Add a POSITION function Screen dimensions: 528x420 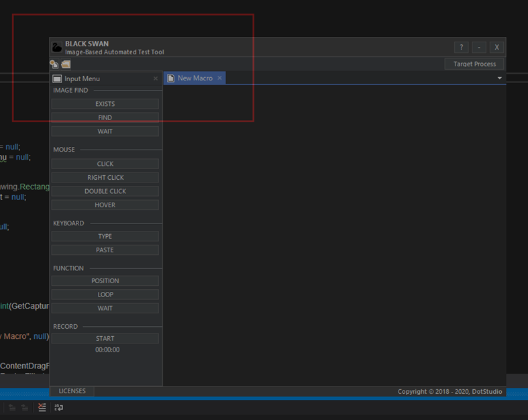pyautogui.click(x=105, y=280)
